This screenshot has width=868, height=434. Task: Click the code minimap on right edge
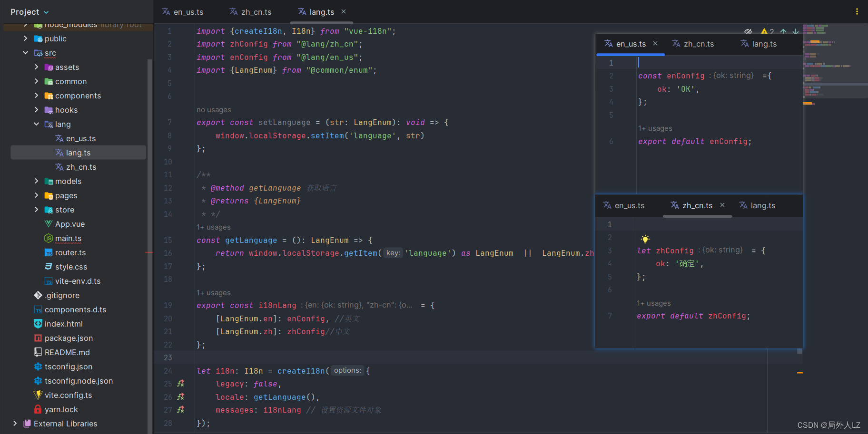point(835,62)
